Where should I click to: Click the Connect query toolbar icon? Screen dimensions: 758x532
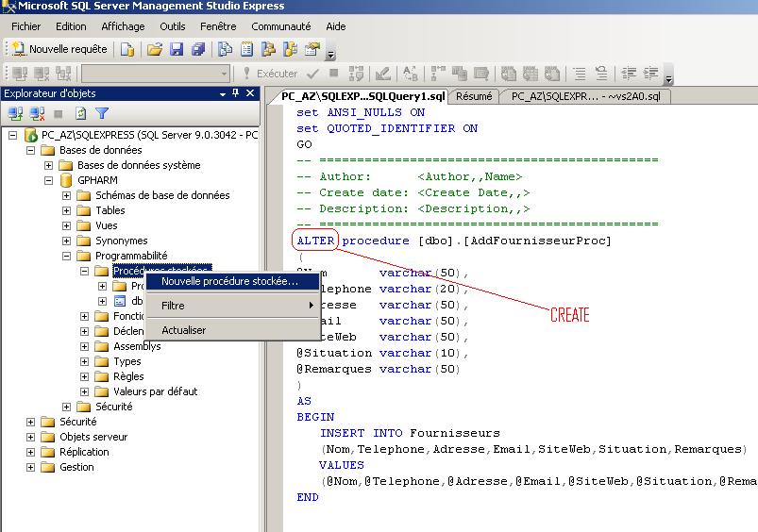coord(20,74)
